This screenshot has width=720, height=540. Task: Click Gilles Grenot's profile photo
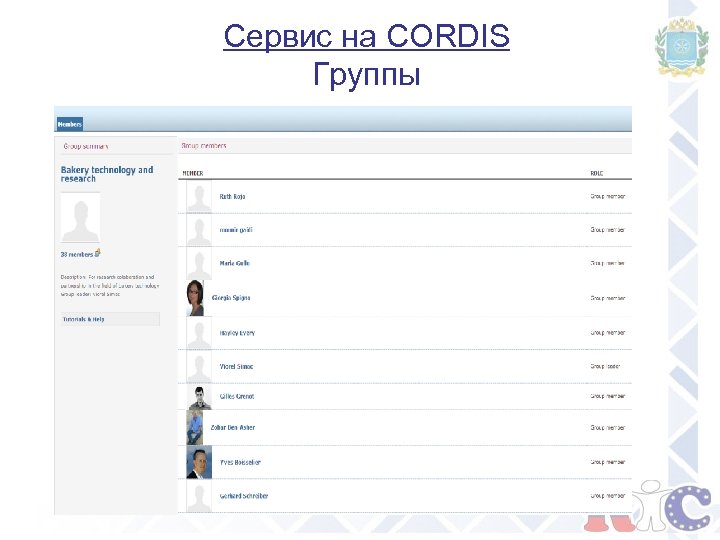[x=200, y=398]
